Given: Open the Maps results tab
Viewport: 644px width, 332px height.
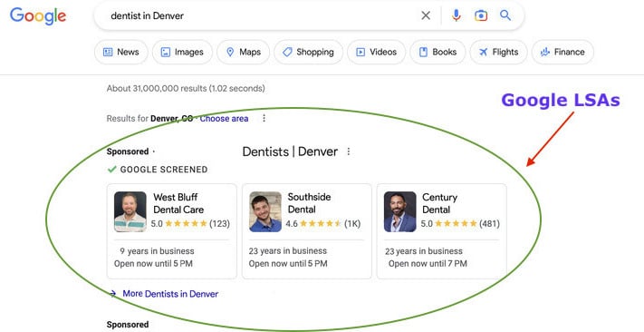Looking at the screenshot, I should (244, 52).
